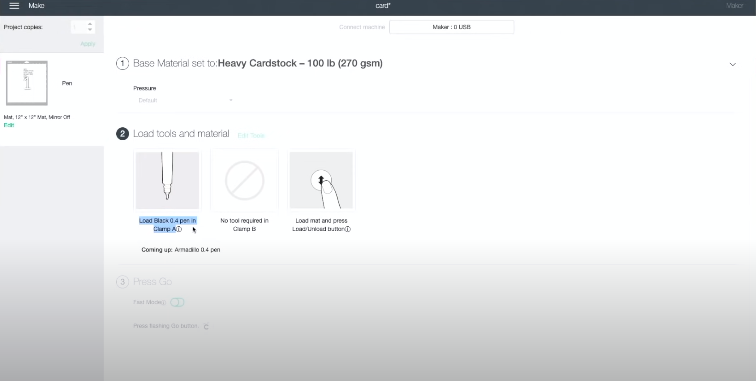The height and width of the screenshot is (381, 756).
Task: Apply the project copies setting
Action: click(x=88, y=44)
